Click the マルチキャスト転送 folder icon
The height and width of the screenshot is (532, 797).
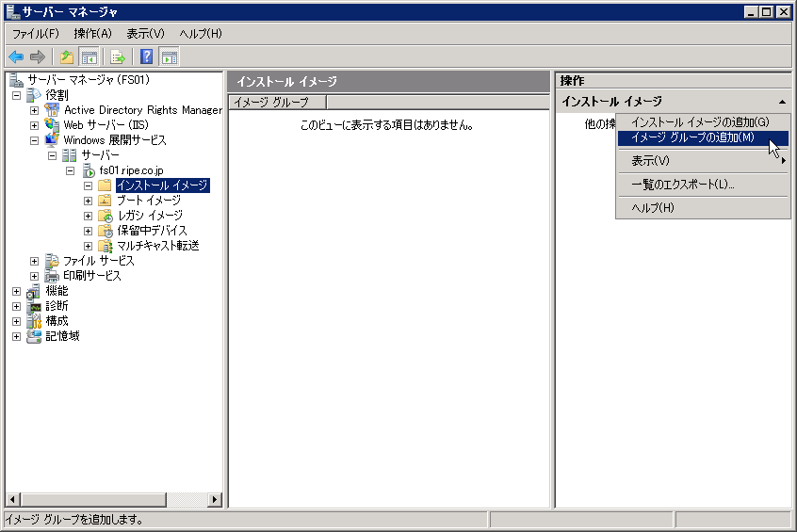[x=106, y=246]
